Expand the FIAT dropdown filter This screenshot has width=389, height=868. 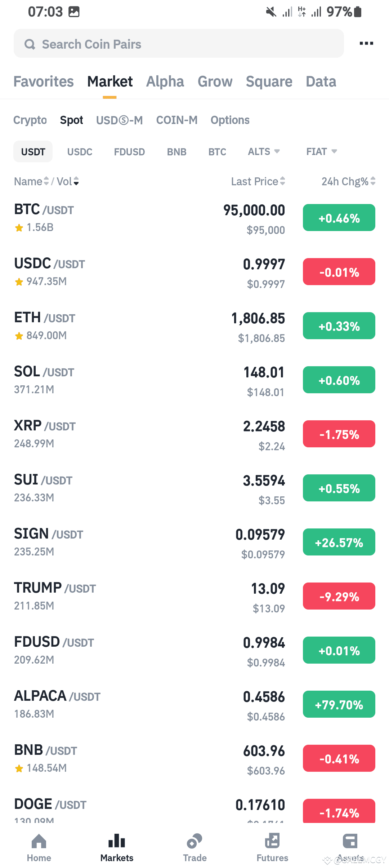point(322,151)
